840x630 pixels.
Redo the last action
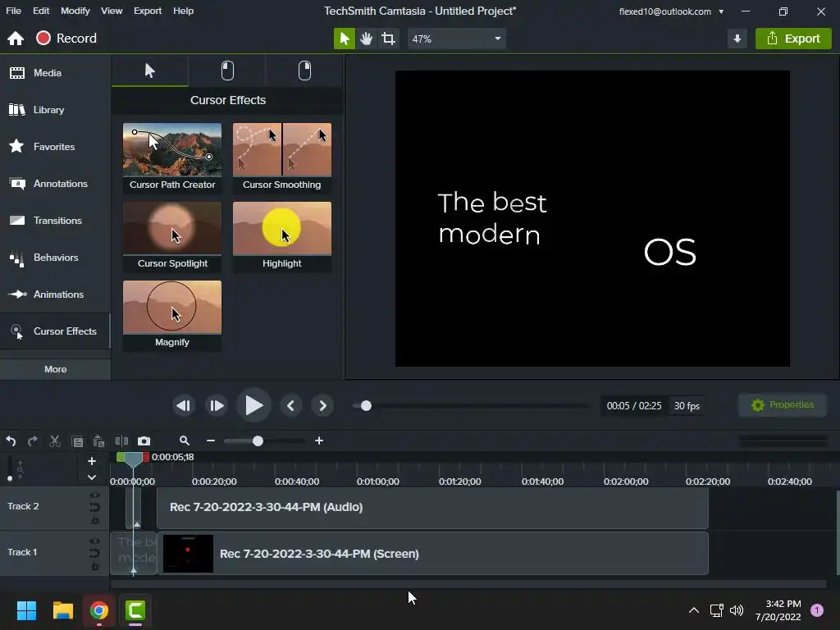point(33,441)
